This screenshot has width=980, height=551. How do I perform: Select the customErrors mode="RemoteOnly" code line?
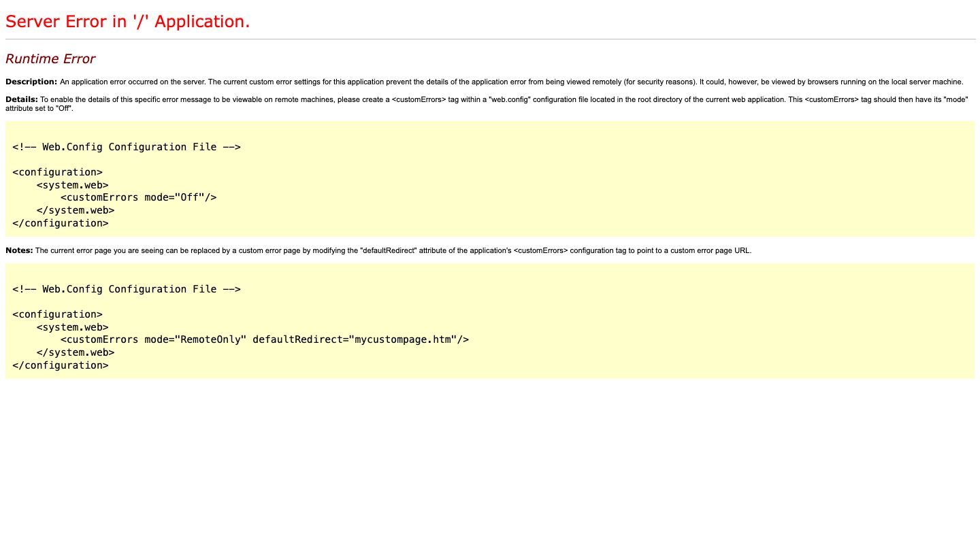tap(264, 339)
